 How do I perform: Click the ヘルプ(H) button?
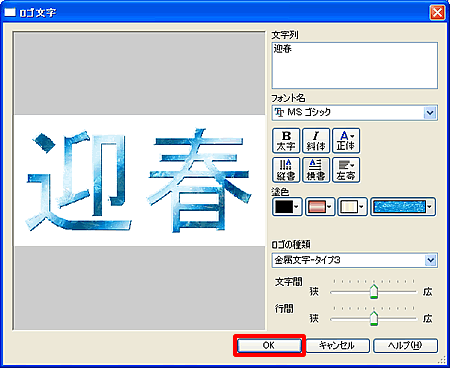click(405, 346)
